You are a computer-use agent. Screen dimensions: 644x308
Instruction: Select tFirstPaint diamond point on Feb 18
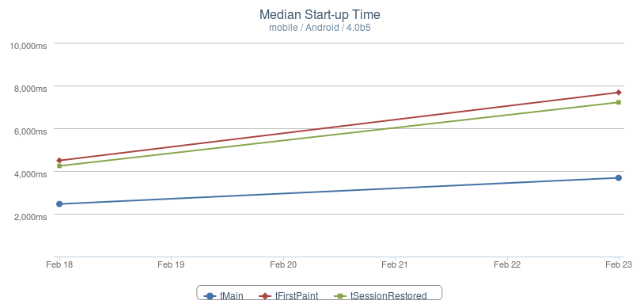tap(59, 161)
